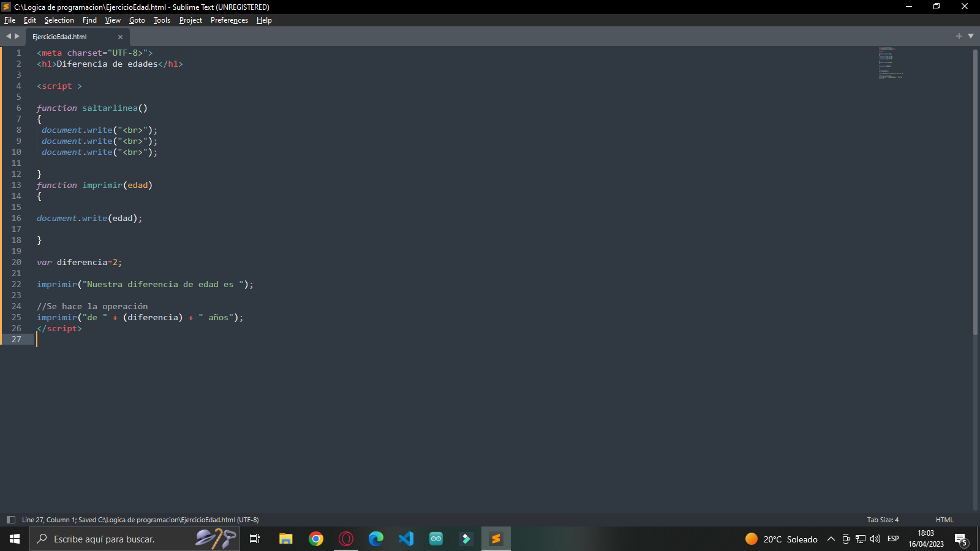Open Arduino IDE from taskbar
Image resolution: width=980 pixels, height=551 pixels.
pyautogui.click(x=436, y=539)
